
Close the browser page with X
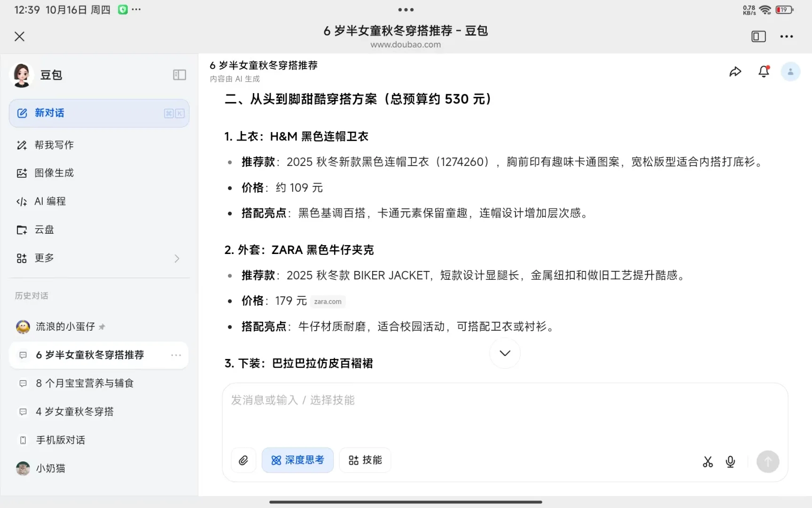[19, 36]
